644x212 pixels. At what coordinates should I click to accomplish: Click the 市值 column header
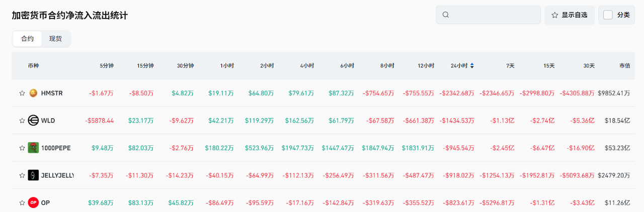[x=624, y=66]
